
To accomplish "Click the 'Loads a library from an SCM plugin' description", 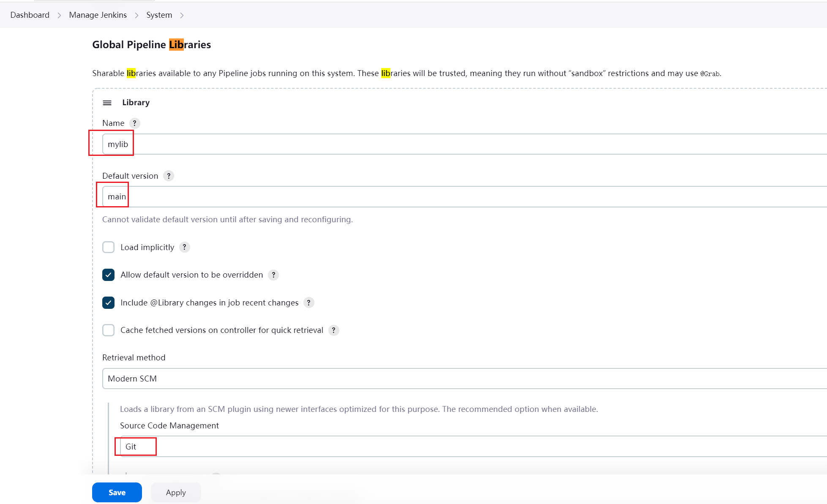I will (x=359, y=409).
